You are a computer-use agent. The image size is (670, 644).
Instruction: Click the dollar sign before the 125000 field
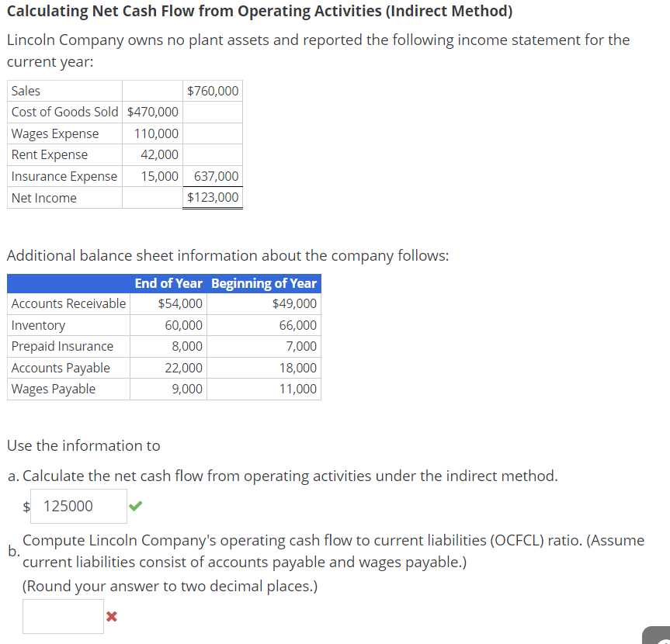coord(24,507)
